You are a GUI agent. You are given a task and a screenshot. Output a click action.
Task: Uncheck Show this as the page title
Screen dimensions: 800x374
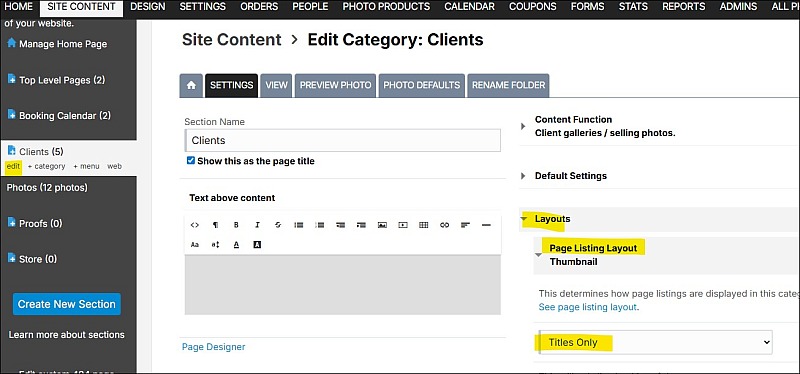191,161
